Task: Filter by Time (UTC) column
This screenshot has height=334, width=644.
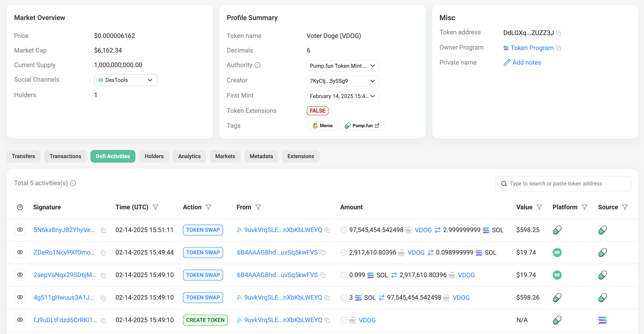Action: tap(155, 207)
